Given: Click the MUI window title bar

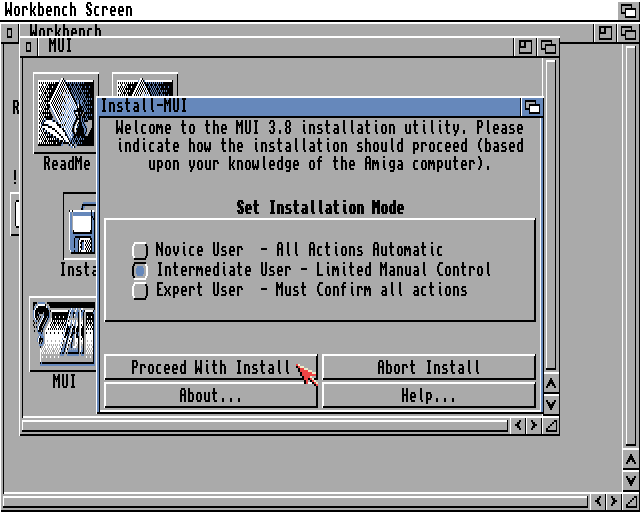Looking at the screenshot, I should pos(276,47).
